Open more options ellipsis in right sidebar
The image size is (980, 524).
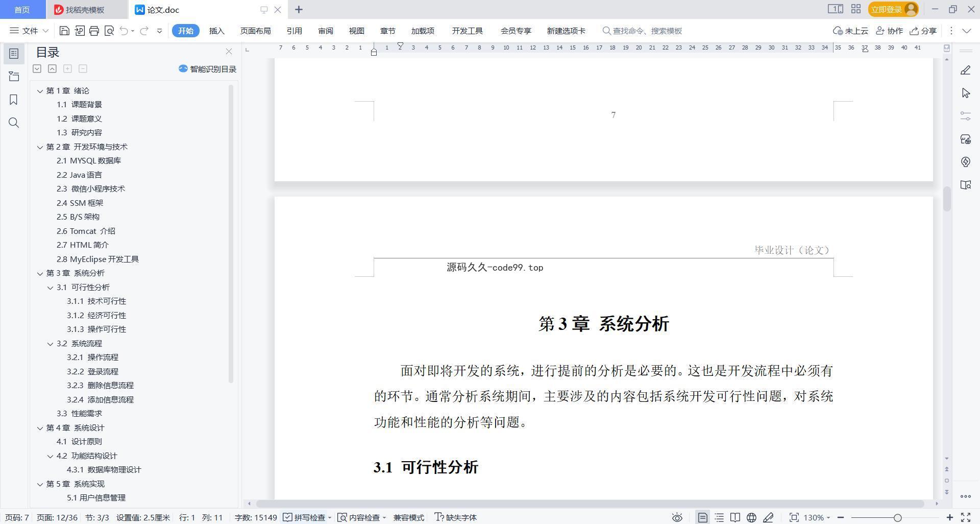click(965, 496)
